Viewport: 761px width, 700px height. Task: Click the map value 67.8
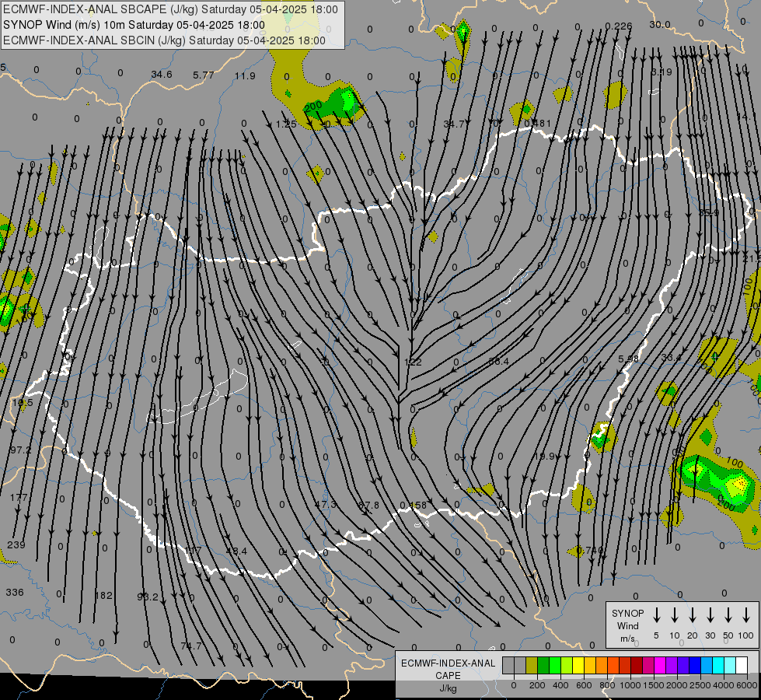click(x=368, y=506)
